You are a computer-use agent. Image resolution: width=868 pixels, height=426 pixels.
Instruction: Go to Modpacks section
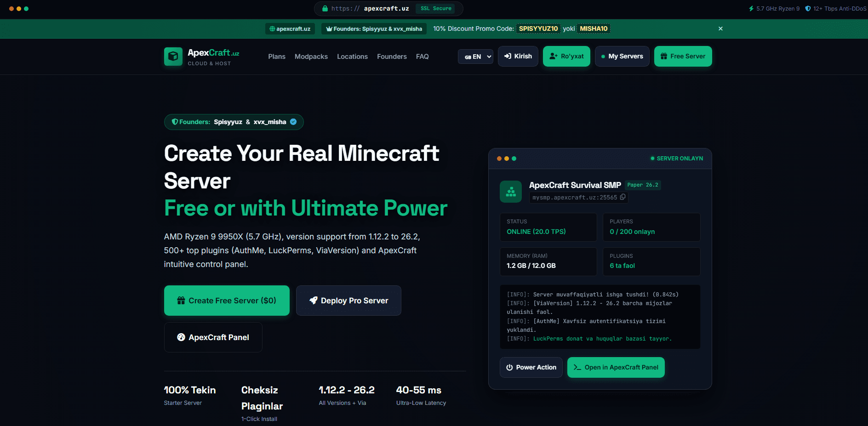pos(311,57)
